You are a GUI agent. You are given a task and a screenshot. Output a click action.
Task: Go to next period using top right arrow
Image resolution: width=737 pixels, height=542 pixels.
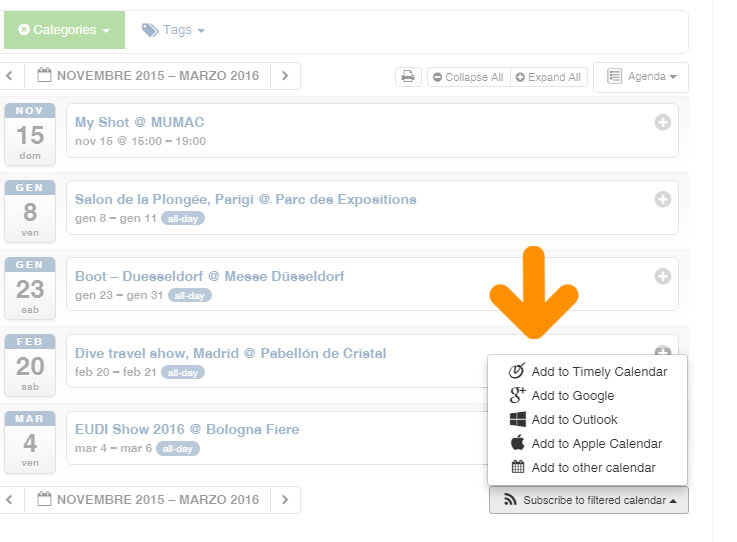coord(285,76)
